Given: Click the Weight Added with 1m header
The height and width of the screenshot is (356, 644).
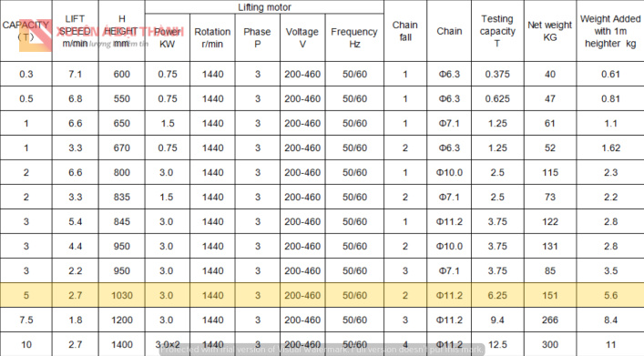Looking at the screenshot, I should tap(610, 31).
